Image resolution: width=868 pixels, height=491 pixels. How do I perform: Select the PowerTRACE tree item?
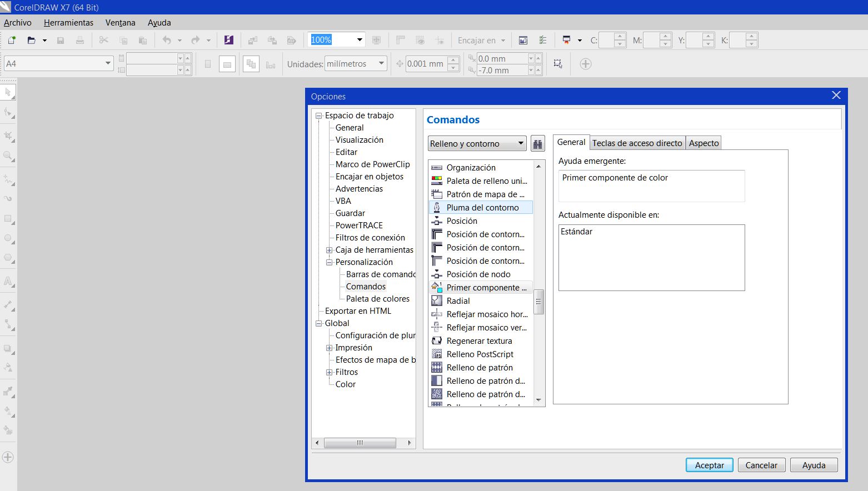pyautogui.click(x=359, y=226)
